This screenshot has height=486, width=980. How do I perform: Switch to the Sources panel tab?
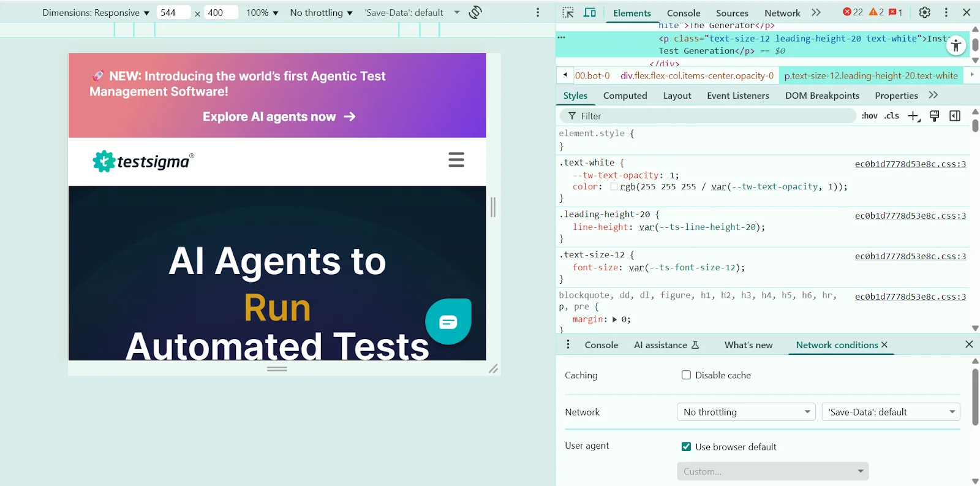pos(732,13)
